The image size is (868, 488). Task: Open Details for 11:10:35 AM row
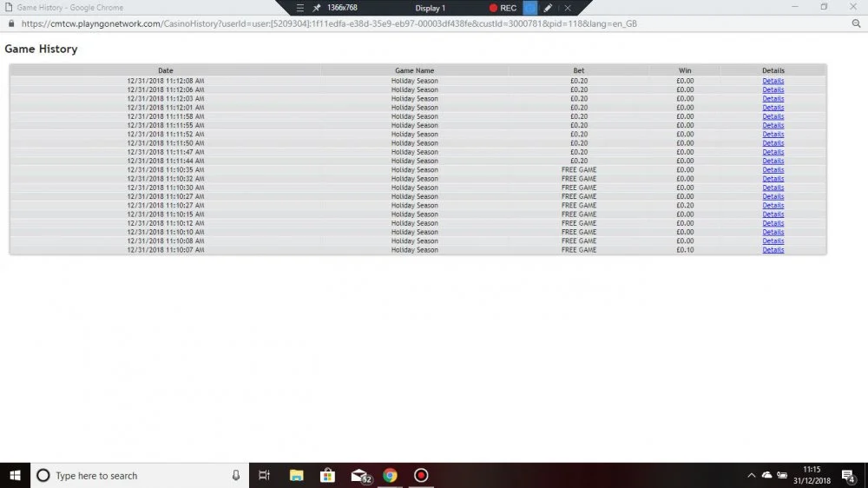point(773,170)
